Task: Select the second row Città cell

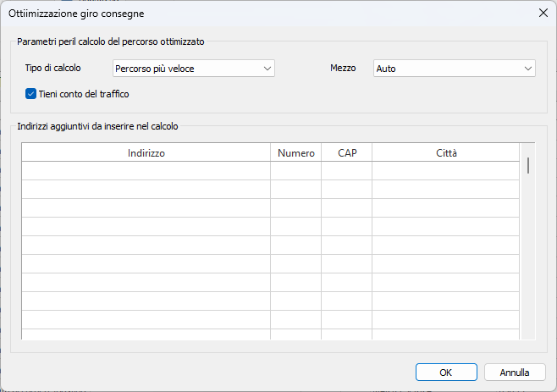Action: tap(445, 190)
